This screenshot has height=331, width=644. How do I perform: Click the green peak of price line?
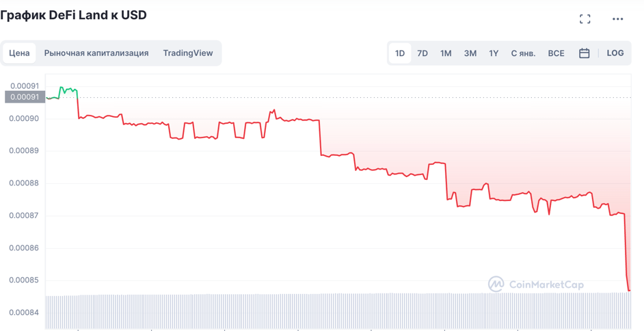(x=62, y=88)
